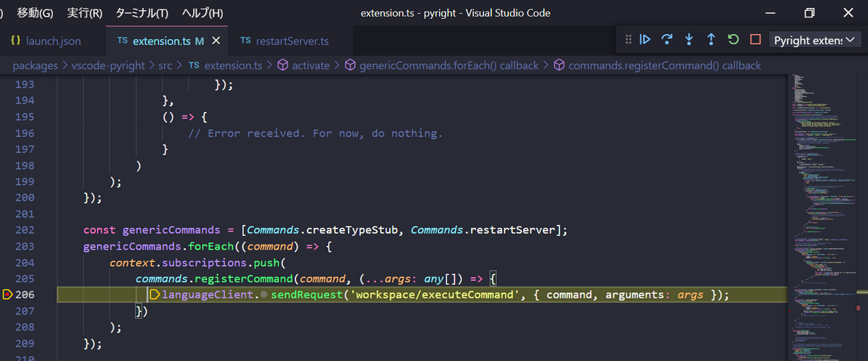The image size is (868, 361).
Task: Click the launch.json file icon in tab
Action: [x=15, y=41]
